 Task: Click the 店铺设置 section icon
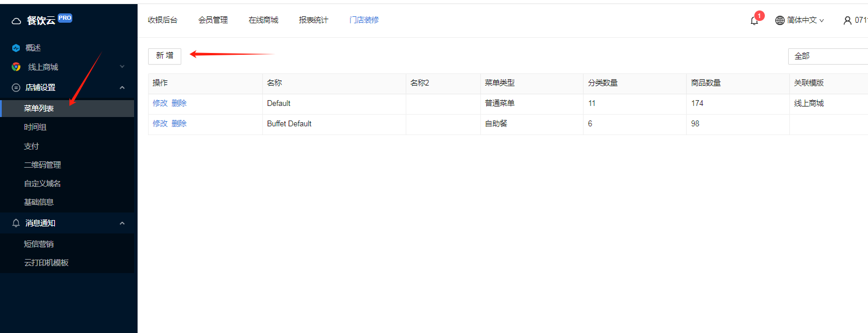pyautogui.click(x=16, y=87)
